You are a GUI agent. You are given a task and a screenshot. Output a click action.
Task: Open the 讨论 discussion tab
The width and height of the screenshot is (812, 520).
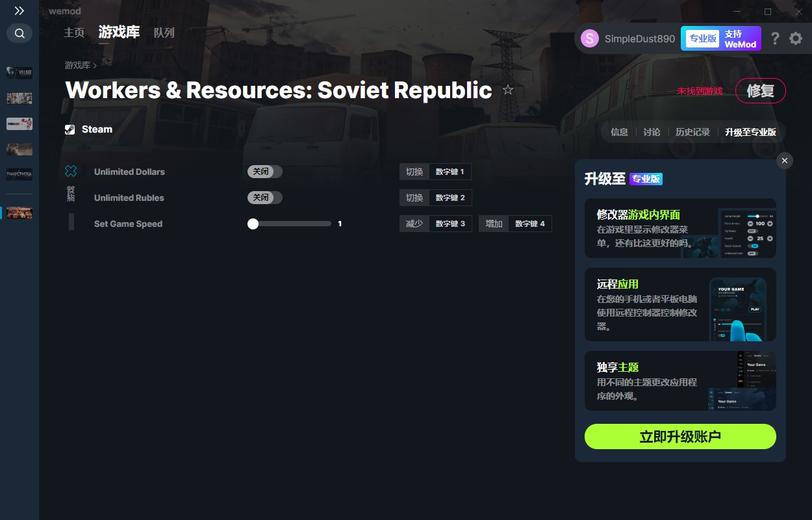coord(652,132)
